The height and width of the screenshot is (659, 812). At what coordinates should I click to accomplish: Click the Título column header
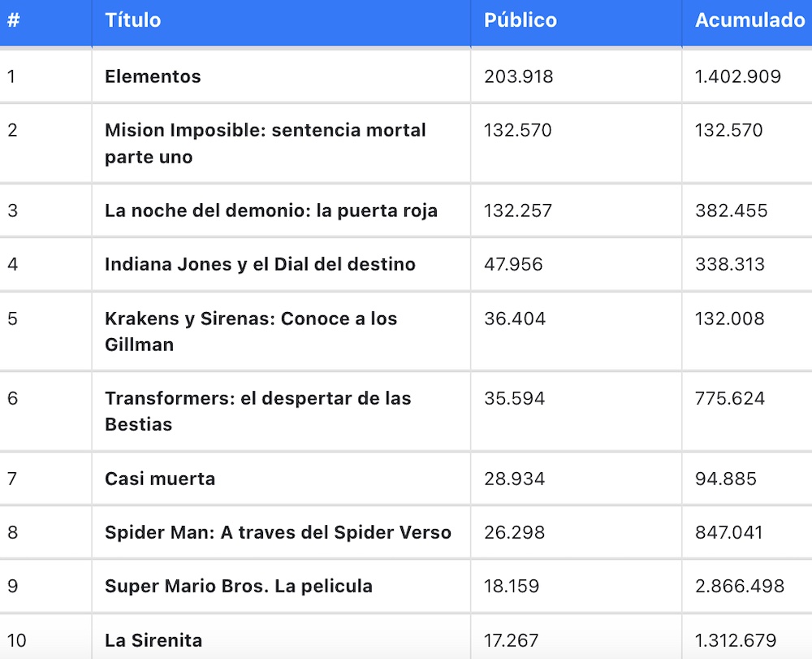coord(132,20)
